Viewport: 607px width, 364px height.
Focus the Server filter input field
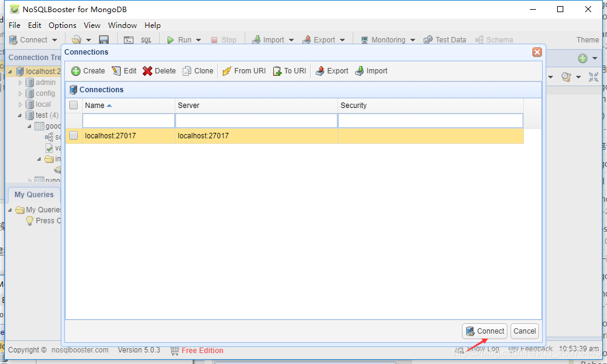pyautogui.click(x=256, y=121)
